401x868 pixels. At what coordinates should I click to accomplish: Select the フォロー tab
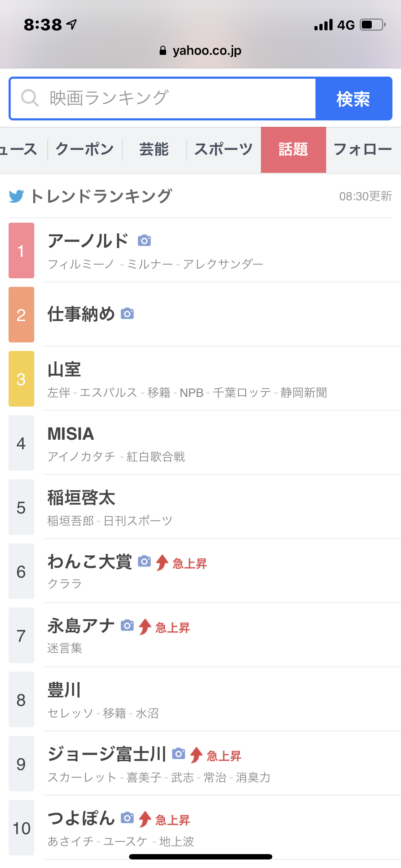pos(363,150)
